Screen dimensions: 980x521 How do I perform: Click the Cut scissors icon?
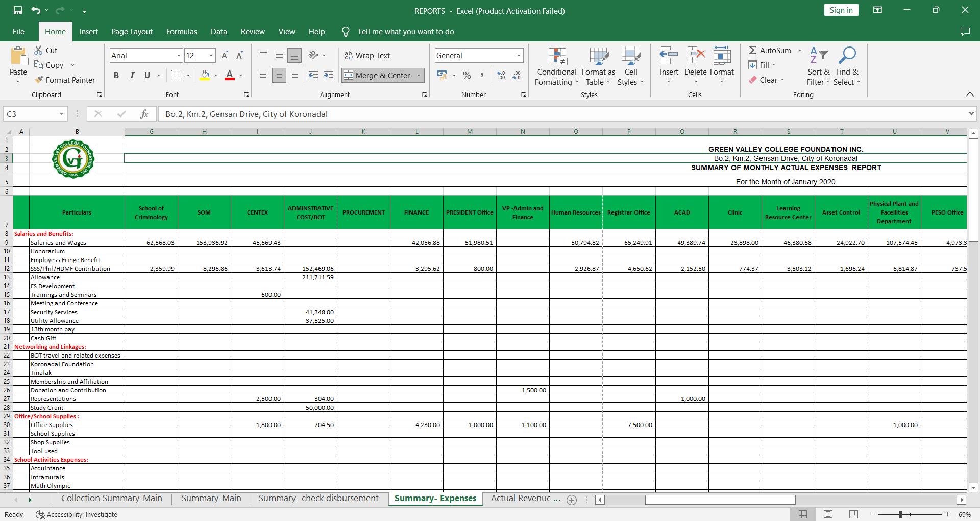point(38,50)
